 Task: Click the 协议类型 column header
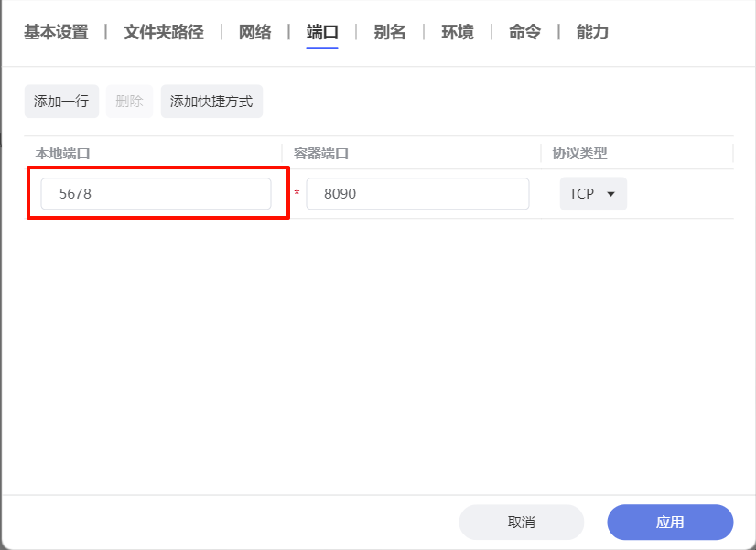point(579,153)
